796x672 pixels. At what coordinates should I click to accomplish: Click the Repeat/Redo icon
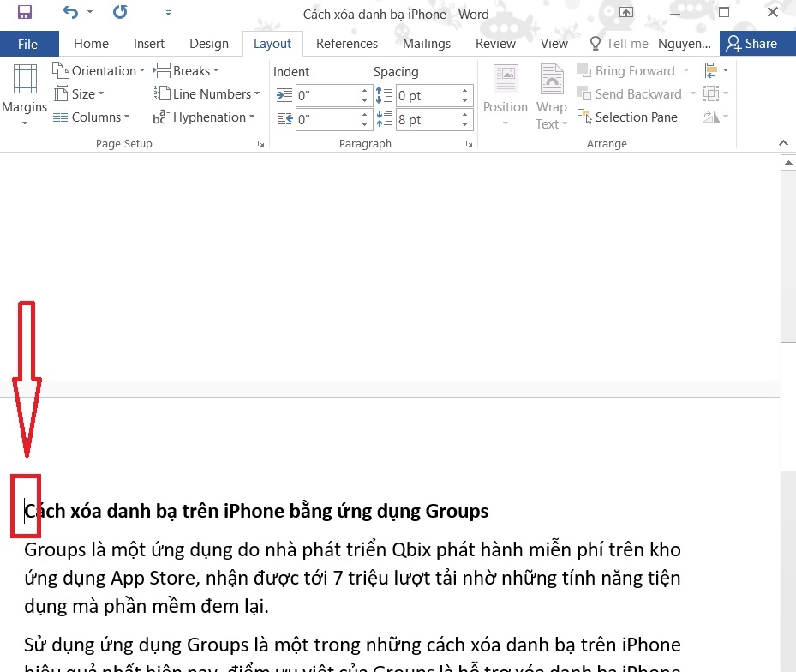tap(120, 12)
